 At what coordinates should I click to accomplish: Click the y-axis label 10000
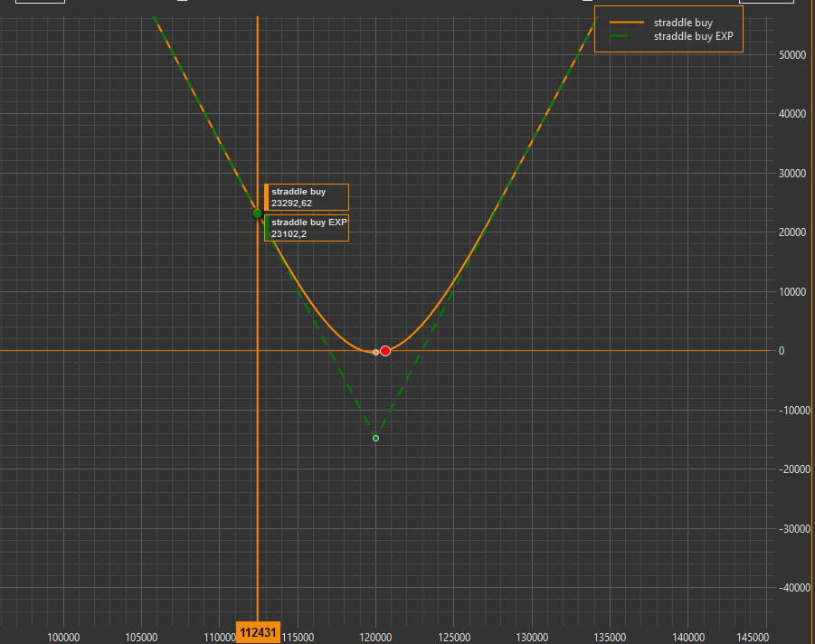pyautogui.click(x=792, y=291)
